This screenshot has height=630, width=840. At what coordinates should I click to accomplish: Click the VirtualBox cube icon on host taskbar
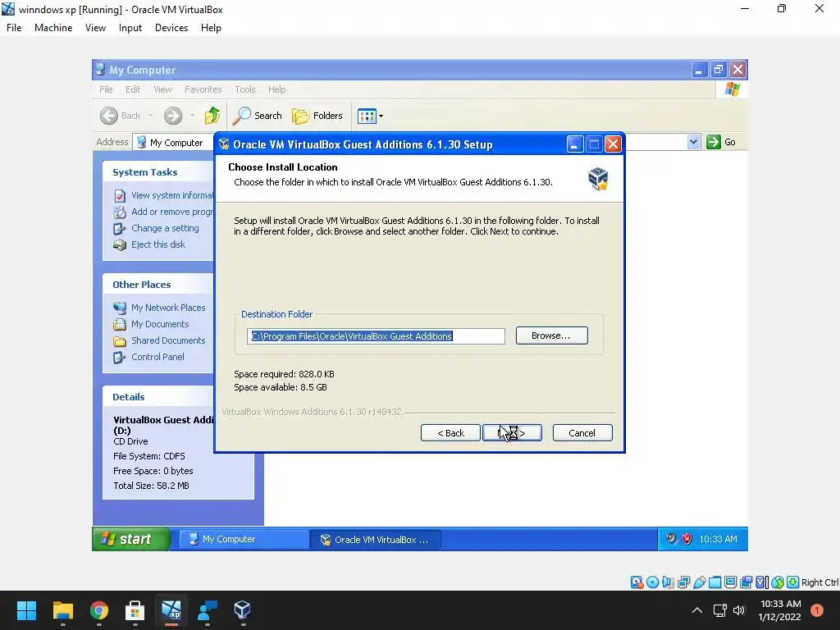pyautogui.click(x=242, y=610)
